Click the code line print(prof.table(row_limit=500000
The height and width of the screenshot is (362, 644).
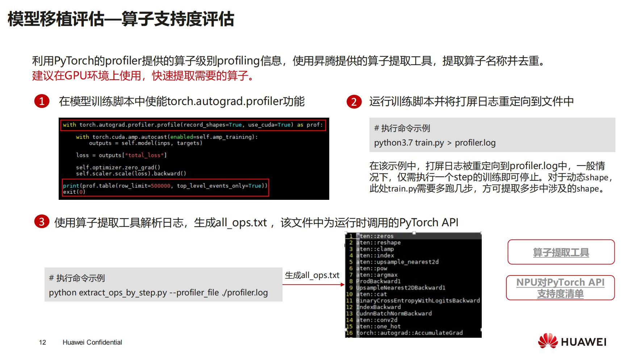[x=165, y=186]
